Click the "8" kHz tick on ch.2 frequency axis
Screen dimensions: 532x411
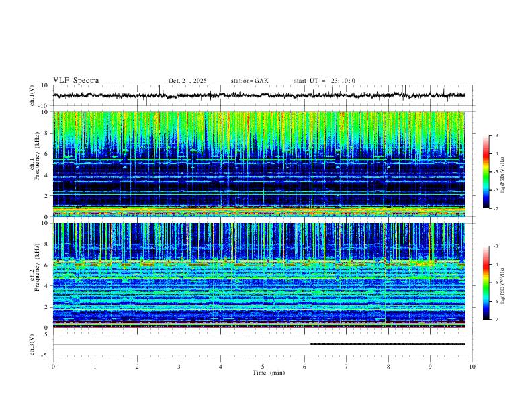click(47, 244)
